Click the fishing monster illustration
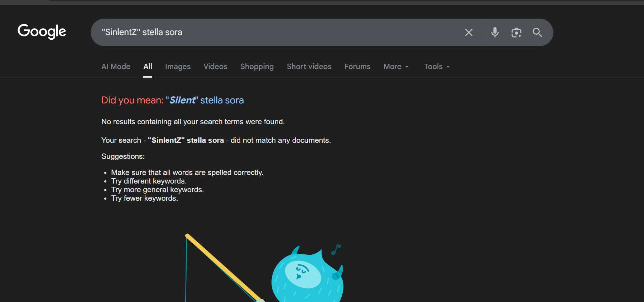644x302 pixels. point(264,268)
